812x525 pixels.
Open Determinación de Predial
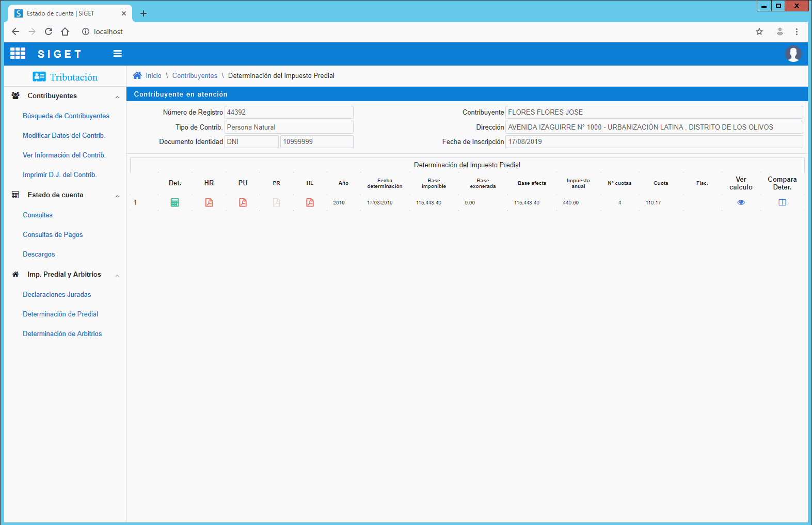[x=60, y=314]
